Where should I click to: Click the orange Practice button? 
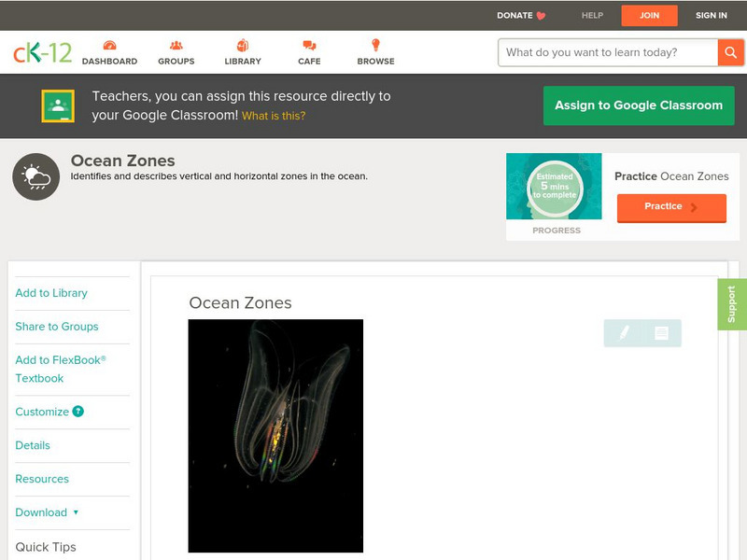pos(671,207)
